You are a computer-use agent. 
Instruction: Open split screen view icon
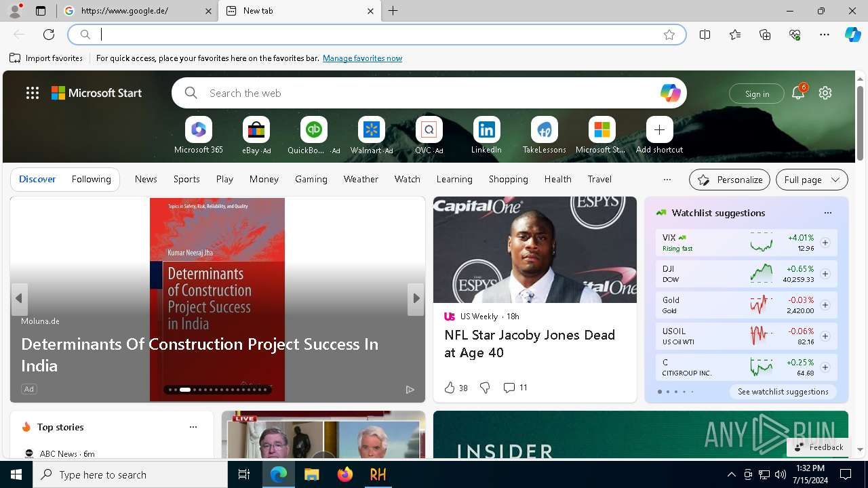pos(705,35)
